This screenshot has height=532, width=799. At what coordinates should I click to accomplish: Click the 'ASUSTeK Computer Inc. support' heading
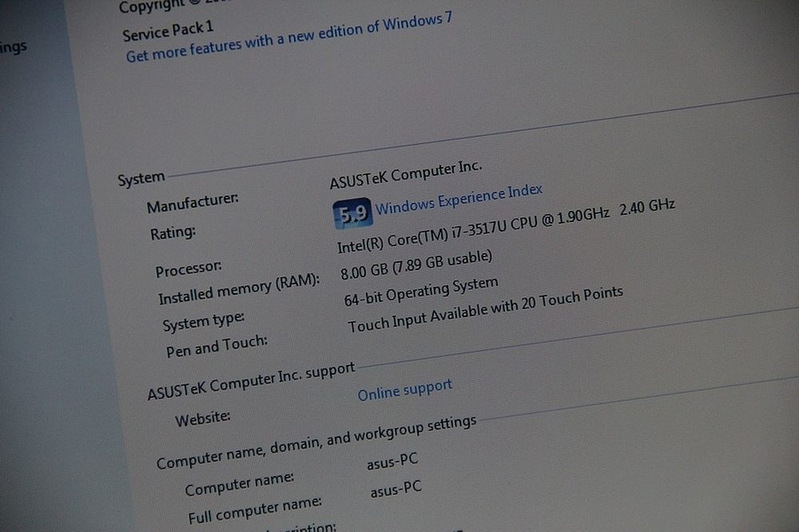(x=251, y=381)
